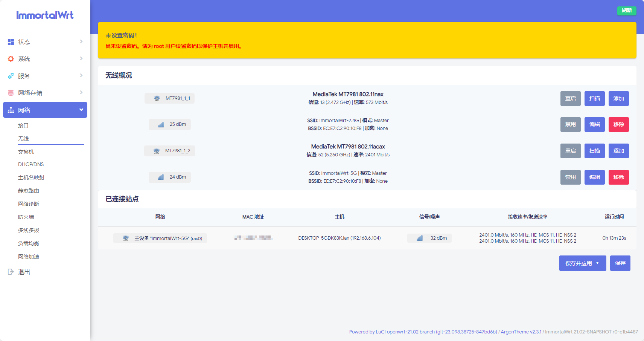This screenshot has height=341, width=644.
Task: Expand the Status menu chevron
Action: 81,41
